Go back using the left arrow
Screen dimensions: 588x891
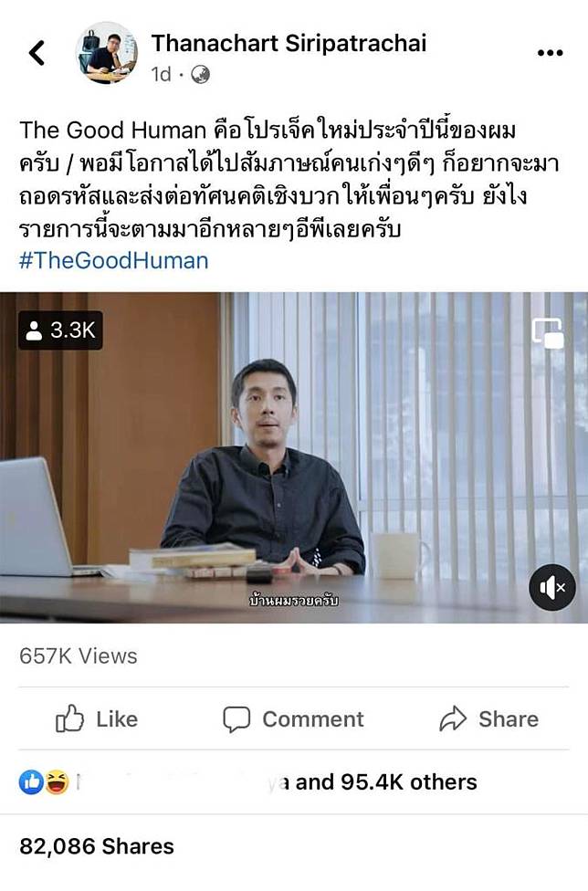(37, 53)
